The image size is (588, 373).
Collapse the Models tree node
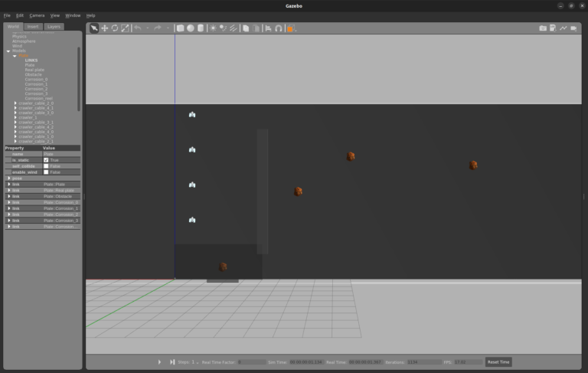8,51
